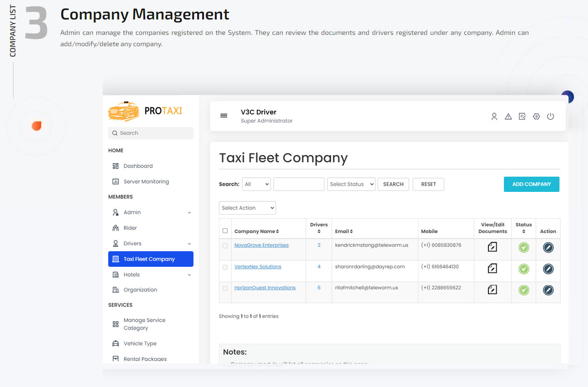Expand the Drivers sidebar section
Viewport: 588px width, 387px height.
click(131, 243)
